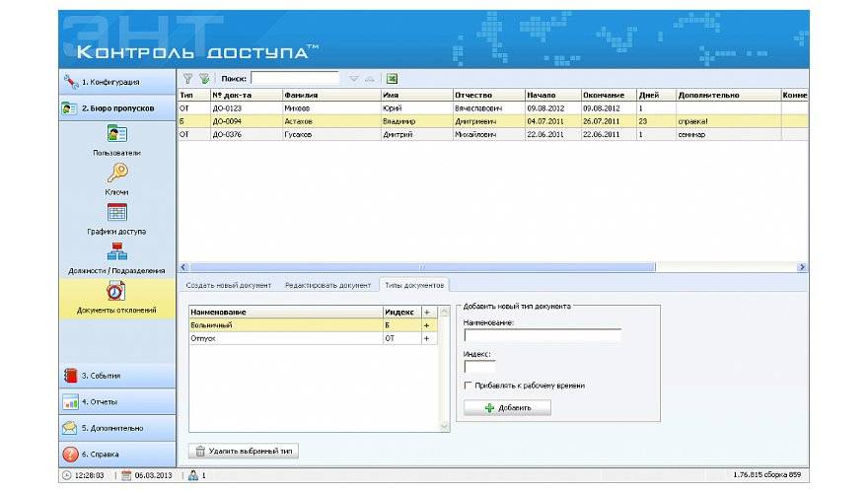This screenshot has height=493, width=868.
Task: Select Документы отклонений icon in sidebar
Action: tap(116, 292)
